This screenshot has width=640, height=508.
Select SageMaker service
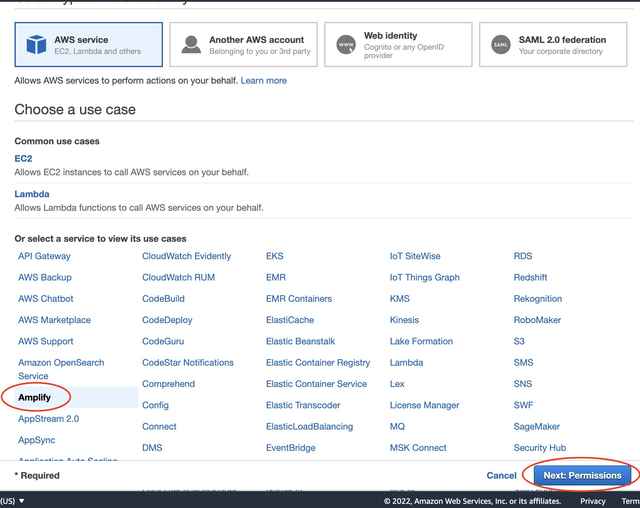coord(537,426)
